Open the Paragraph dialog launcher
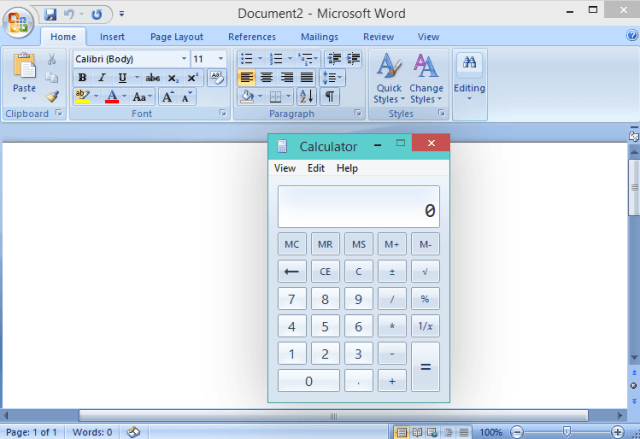This screenshot has height=439, width=640. pos(358,113)
